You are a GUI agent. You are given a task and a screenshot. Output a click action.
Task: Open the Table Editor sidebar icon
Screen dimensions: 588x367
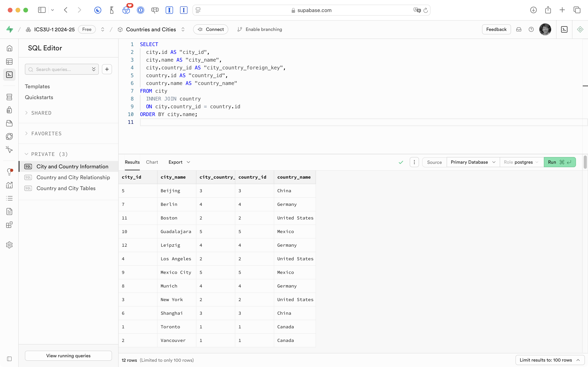(10, 62)
